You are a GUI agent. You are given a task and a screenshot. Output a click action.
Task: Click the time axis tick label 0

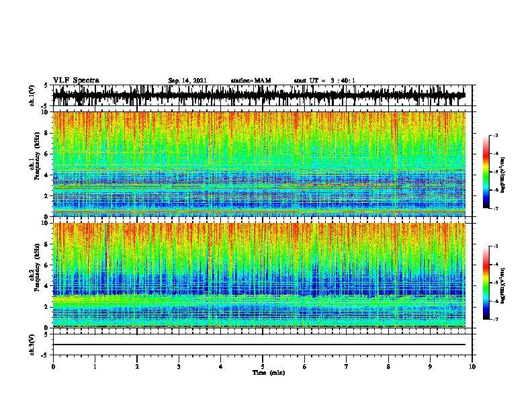click(53, 367)
